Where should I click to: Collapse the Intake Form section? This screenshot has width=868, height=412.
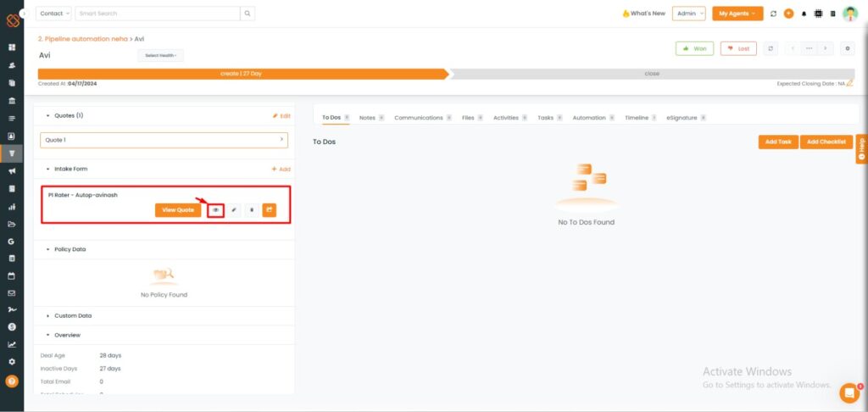48,169
